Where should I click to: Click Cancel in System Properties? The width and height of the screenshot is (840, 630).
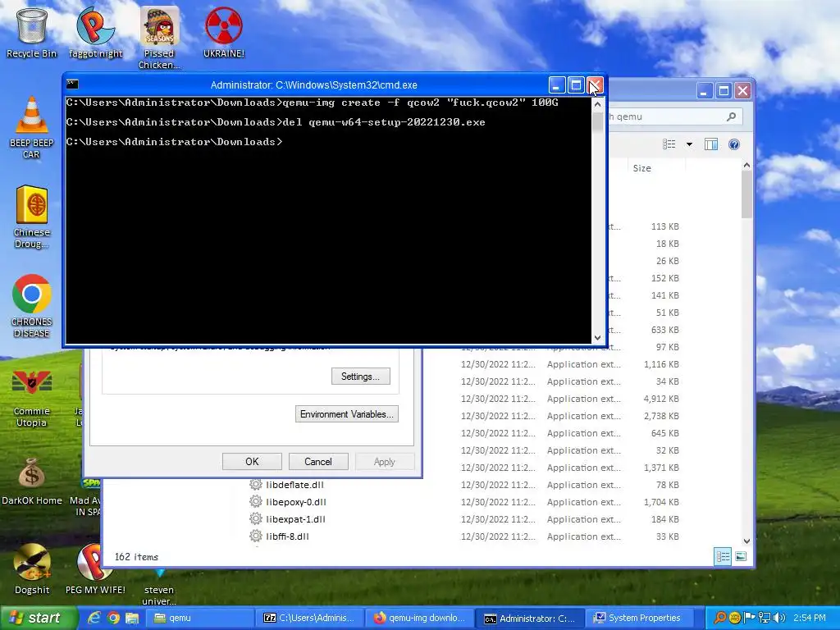[x=318, y=462]
